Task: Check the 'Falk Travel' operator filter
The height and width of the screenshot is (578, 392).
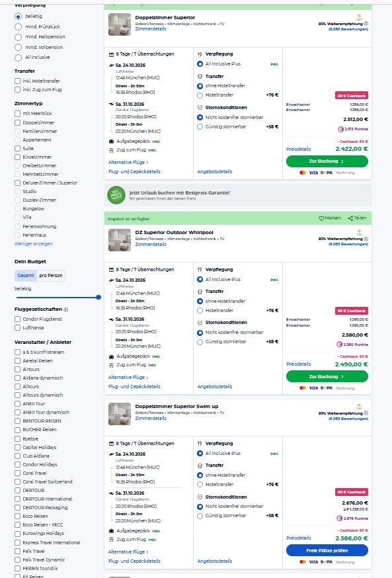Action: 17,551
